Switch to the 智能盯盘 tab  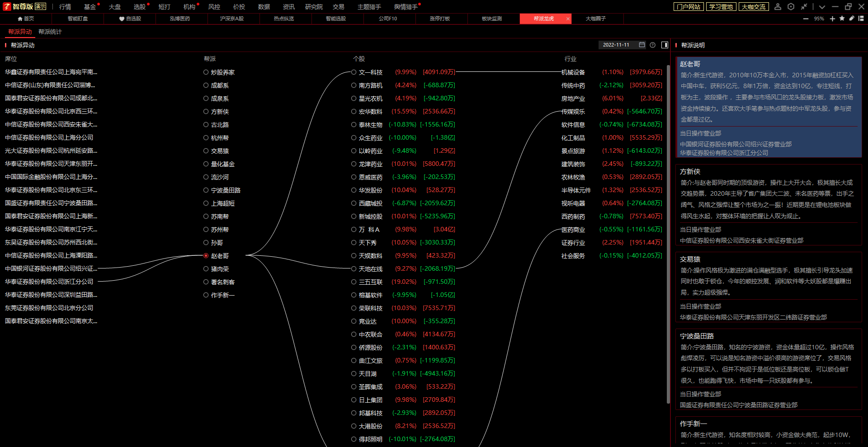(x=78, y=19)
